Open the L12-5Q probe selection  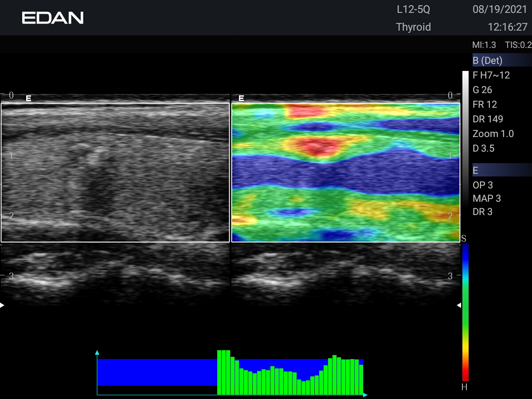coord(413,9)
